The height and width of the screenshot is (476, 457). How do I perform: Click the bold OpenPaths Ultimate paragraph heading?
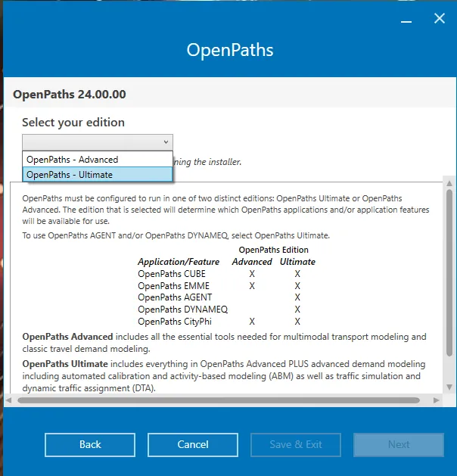pyautogui.click(x=65, y=364)
